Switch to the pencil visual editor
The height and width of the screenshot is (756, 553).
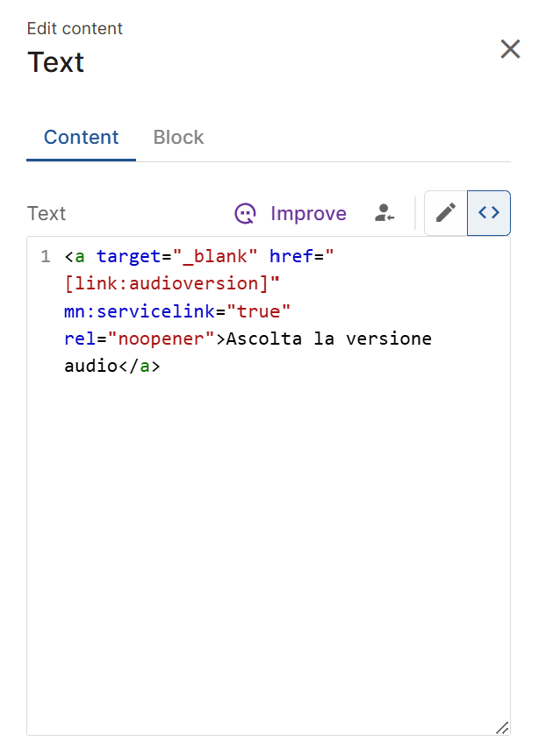tap(446, 213)
